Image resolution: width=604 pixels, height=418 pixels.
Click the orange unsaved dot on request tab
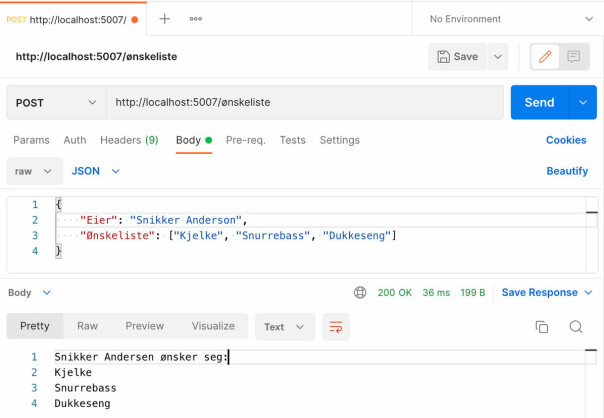point(134,20)
